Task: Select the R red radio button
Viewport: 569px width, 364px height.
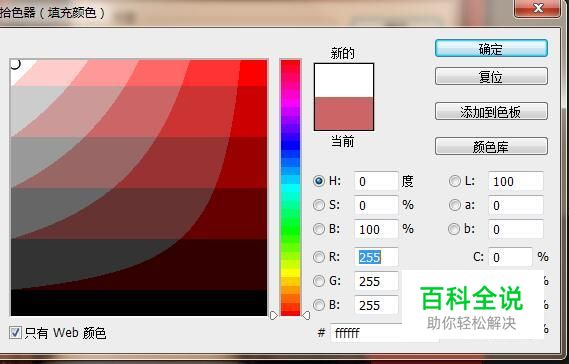Action: (319, 257)
